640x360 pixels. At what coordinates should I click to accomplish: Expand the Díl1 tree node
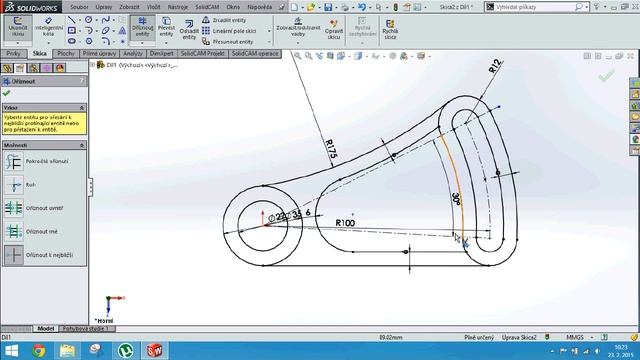click(x=93, y=64)
